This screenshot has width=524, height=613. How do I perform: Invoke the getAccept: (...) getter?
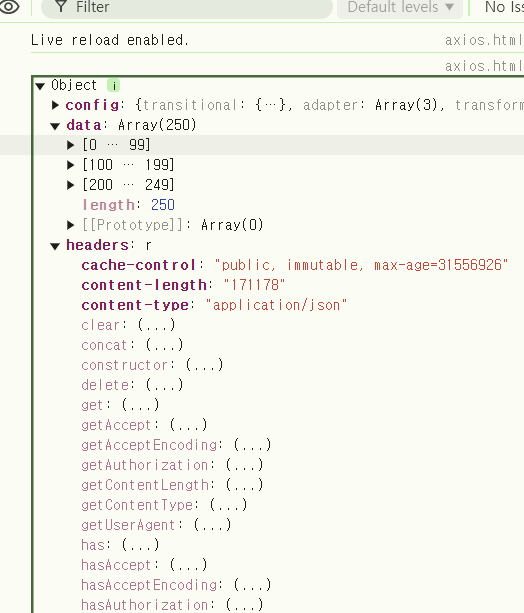(188, 425)
